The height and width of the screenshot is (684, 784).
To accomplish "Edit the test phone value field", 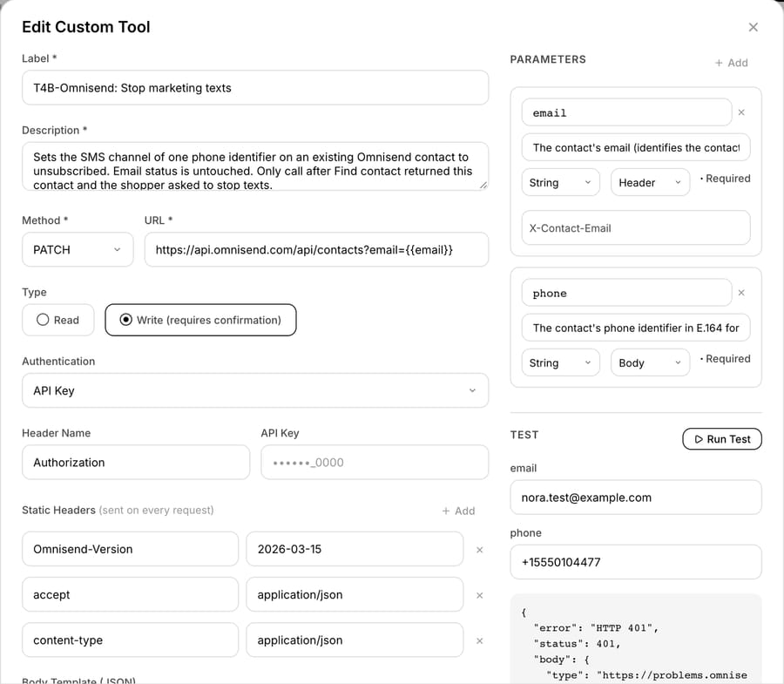I will 636,562.
